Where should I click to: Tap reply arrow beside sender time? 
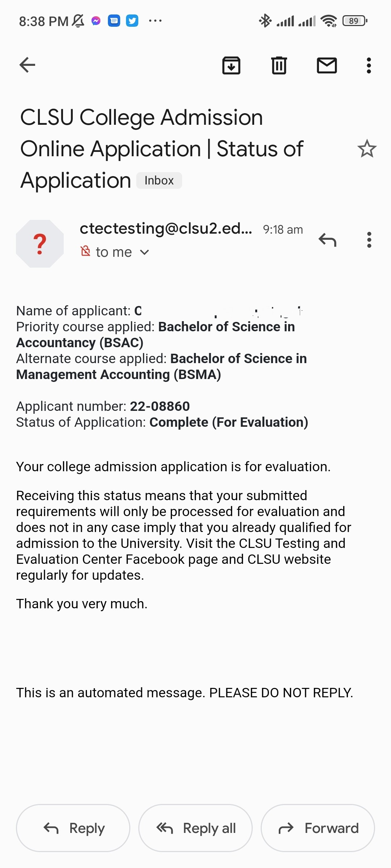(328, 240)
